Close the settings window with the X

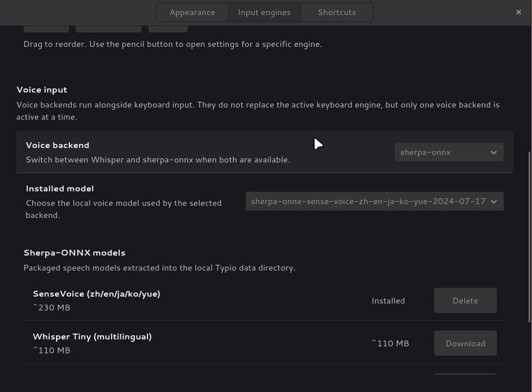click(x=518, y=12)
